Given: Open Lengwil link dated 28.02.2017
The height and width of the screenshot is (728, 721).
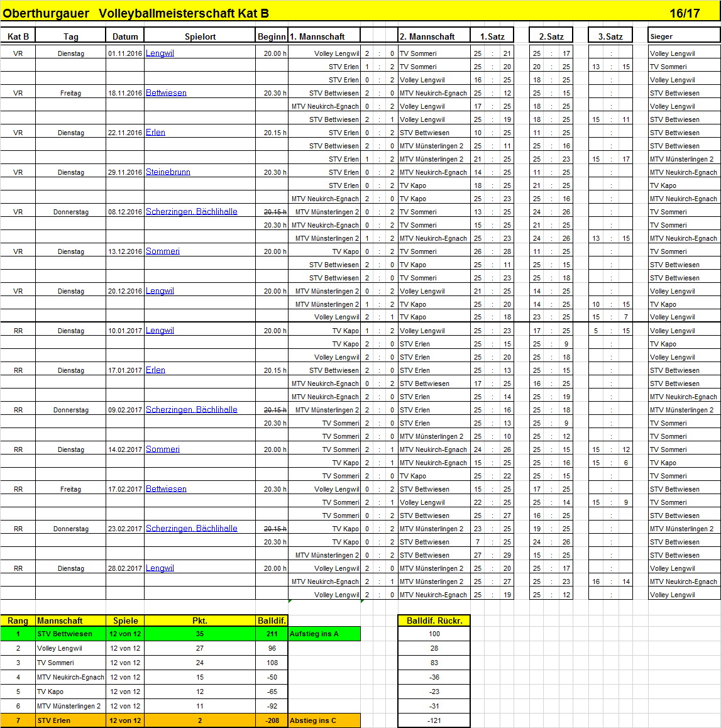Looking at the screenshot, I should (160, 568).
